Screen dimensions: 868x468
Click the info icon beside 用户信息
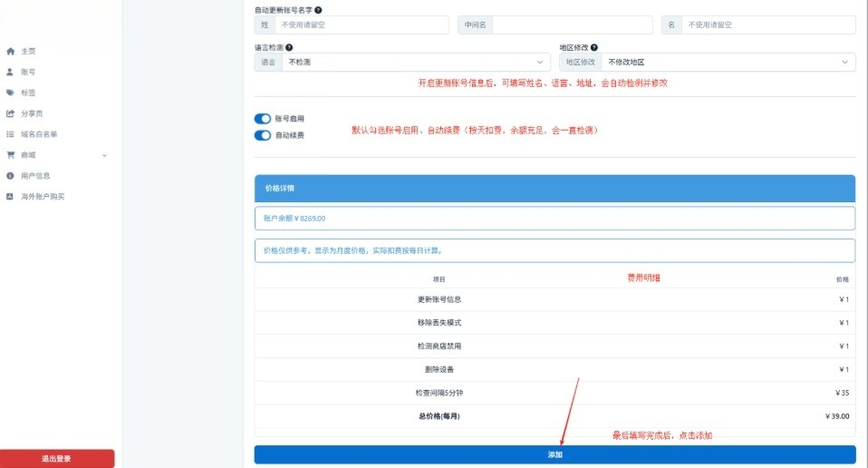(10, 176)
